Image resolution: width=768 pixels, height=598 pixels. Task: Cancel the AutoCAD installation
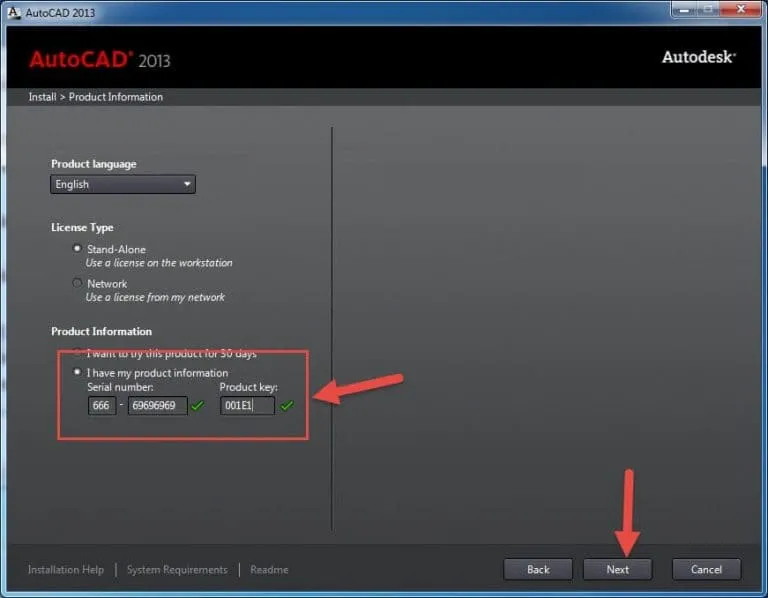[706, 570]
